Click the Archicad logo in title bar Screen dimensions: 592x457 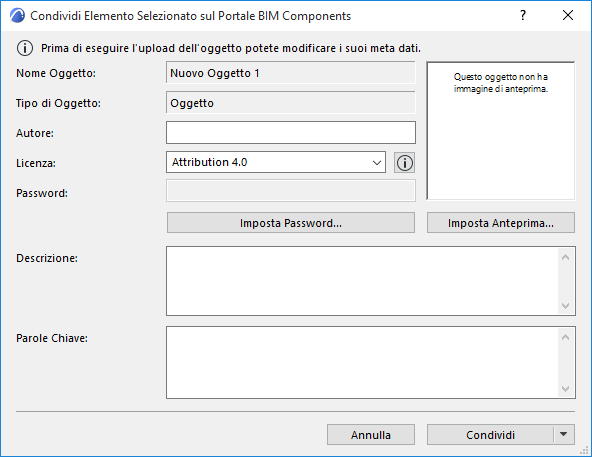click(17, 16)
